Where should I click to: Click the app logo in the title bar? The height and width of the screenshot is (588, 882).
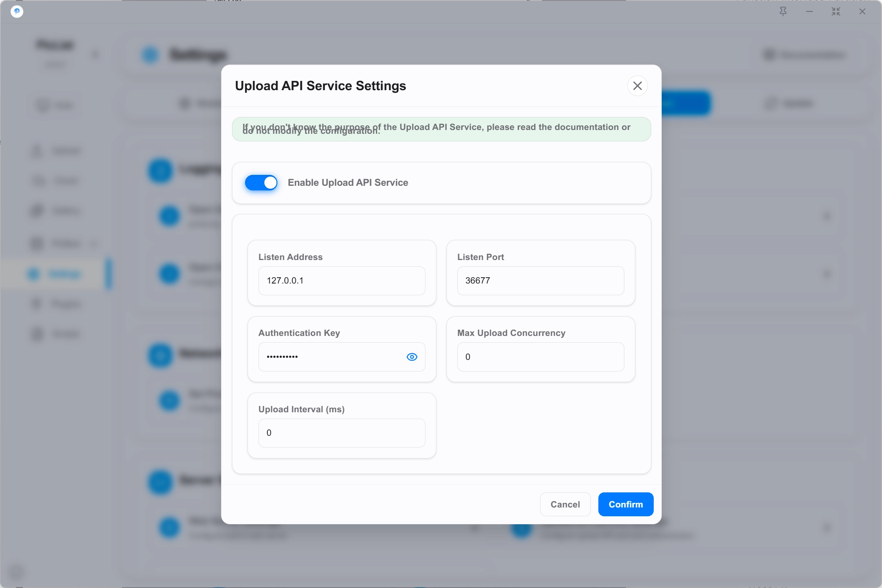tap(17, 11)
